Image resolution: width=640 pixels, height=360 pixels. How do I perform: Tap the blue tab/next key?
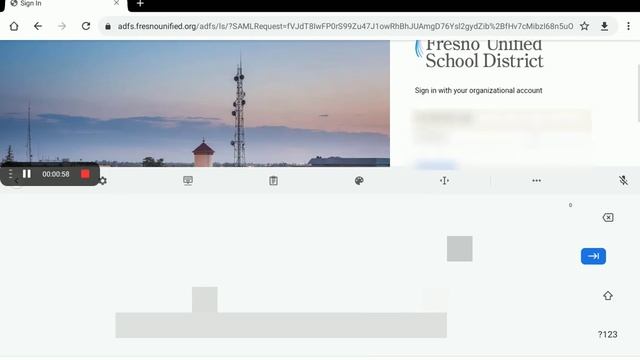pyautogui.click(x=593, y=256)
